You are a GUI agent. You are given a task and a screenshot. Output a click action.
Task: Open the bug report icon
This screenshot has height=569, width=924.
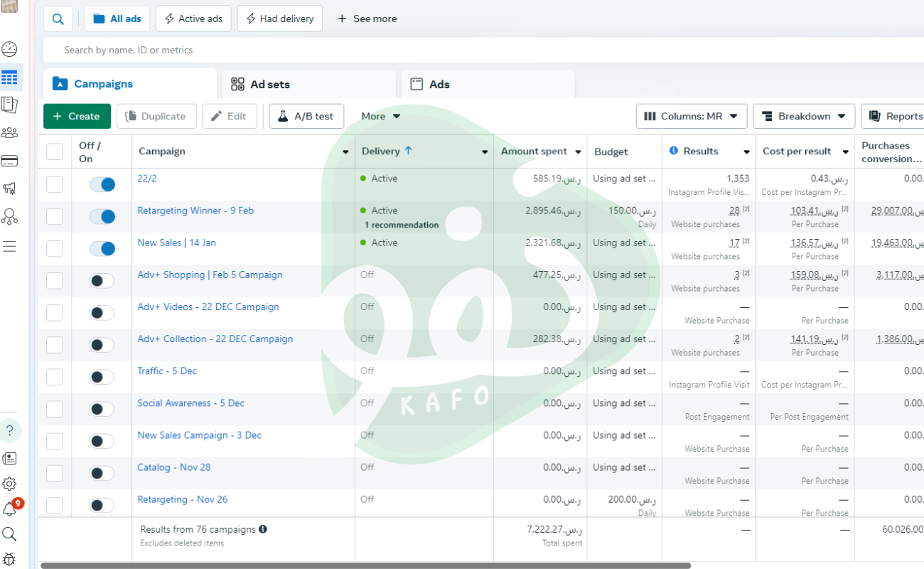pyautogui.click(x=9, y=559)
